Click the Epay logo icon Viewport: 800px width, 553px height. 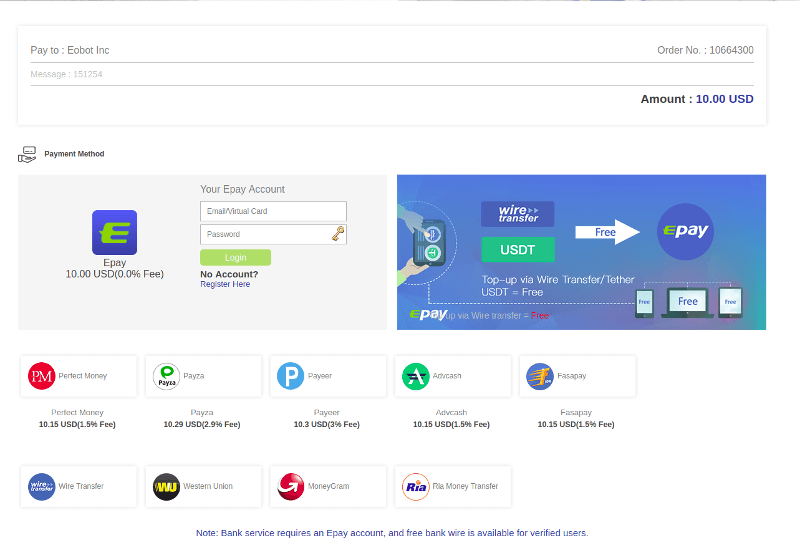coord(114,232)
